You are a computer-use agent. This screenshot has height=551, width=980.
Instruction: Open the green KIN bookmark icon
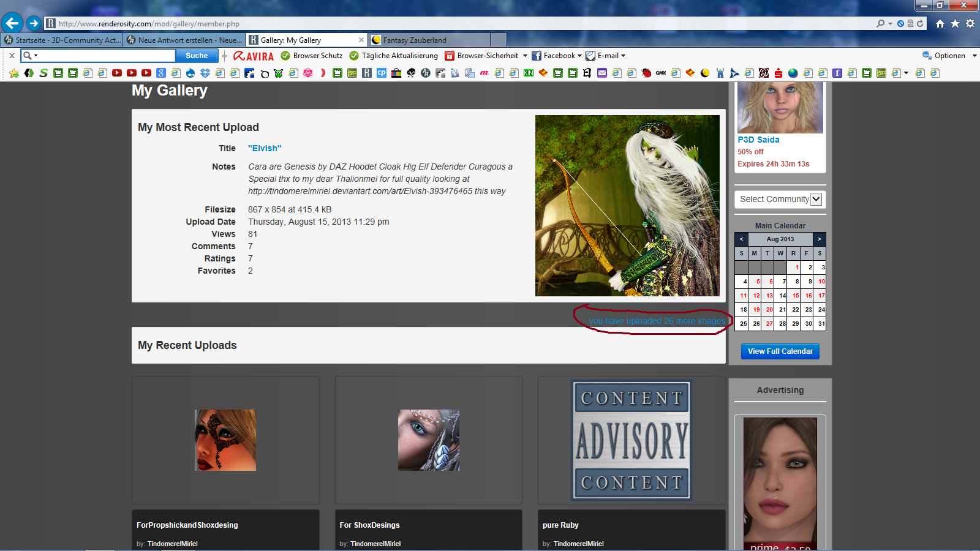[529, 73]
